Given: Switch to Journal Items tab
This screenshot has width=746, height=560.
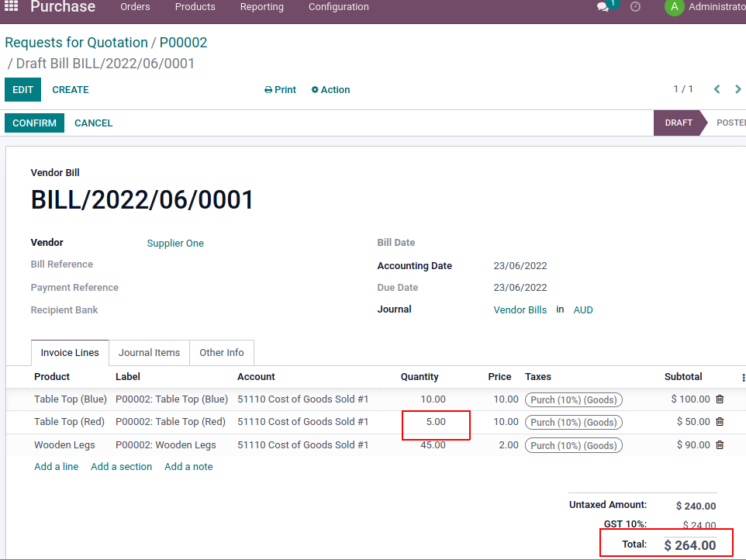Looking at the screenshot, I should click(x=149, y=353).
